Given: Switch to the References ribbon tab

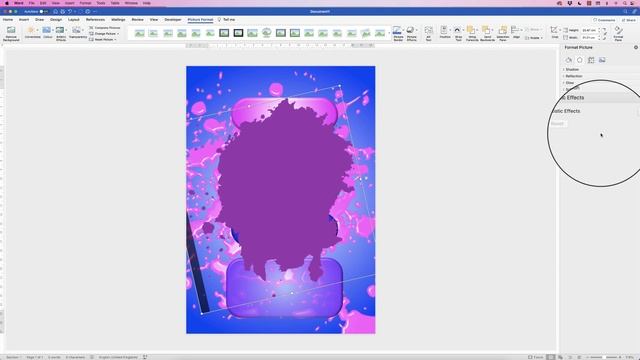Looking at the screenshot, I should (95, 20).
